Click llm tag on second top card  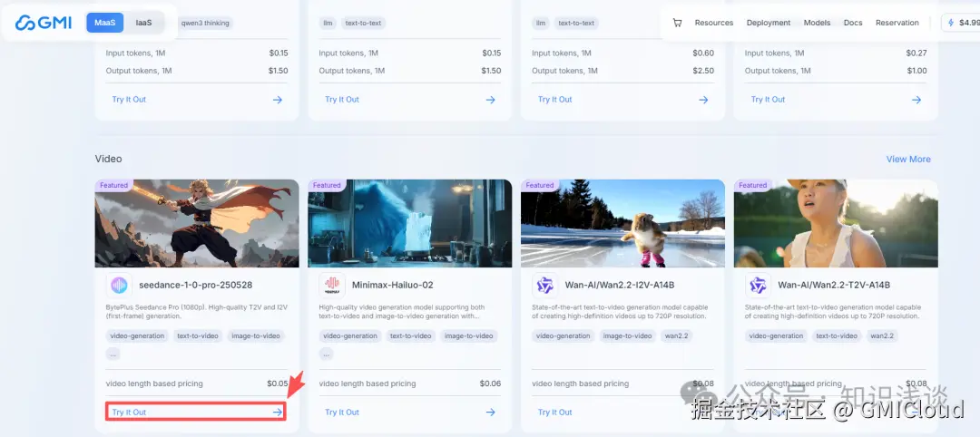point(328,23)
